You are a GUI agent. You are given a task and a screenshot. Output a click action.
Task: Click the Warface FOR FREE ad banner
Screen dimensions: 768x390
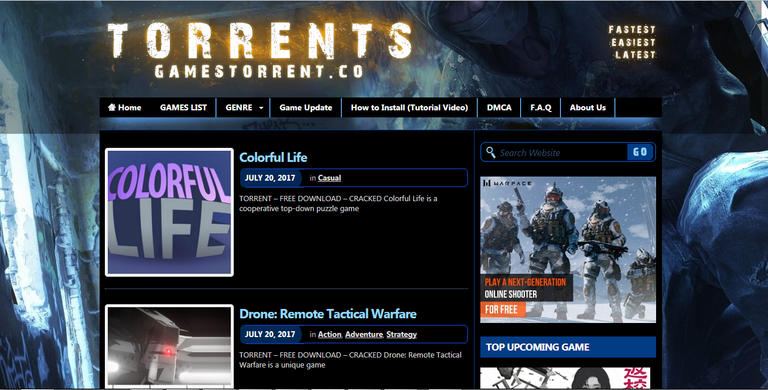(568, 250)
